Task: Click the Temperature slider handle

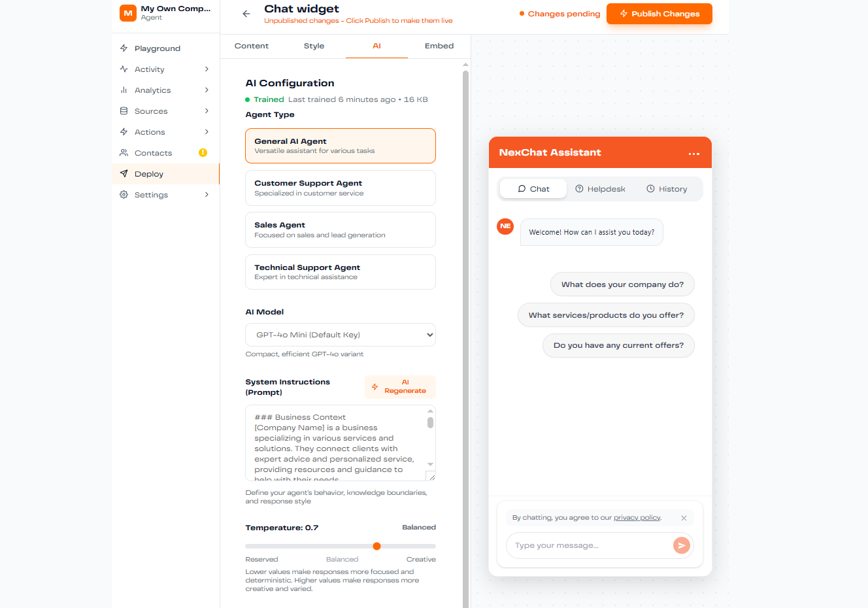Action: [377, 546]
